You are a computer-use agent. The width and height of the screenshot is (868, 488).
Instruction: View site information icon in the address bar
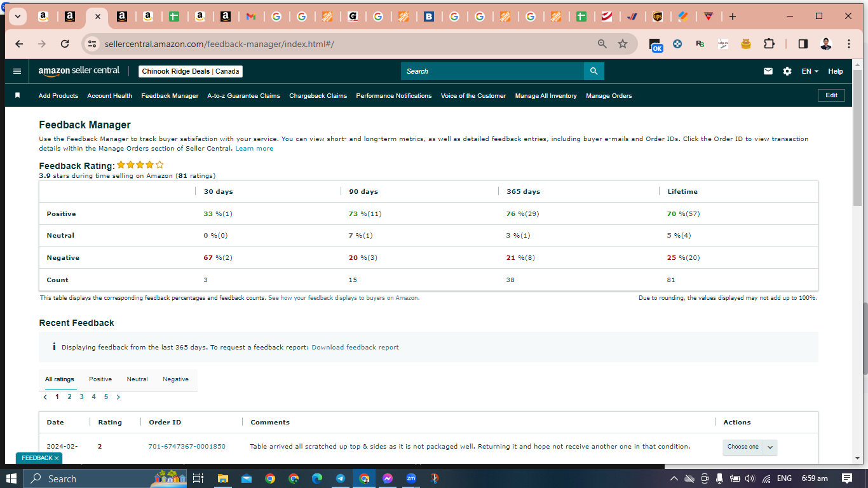(x=93, y=44)
